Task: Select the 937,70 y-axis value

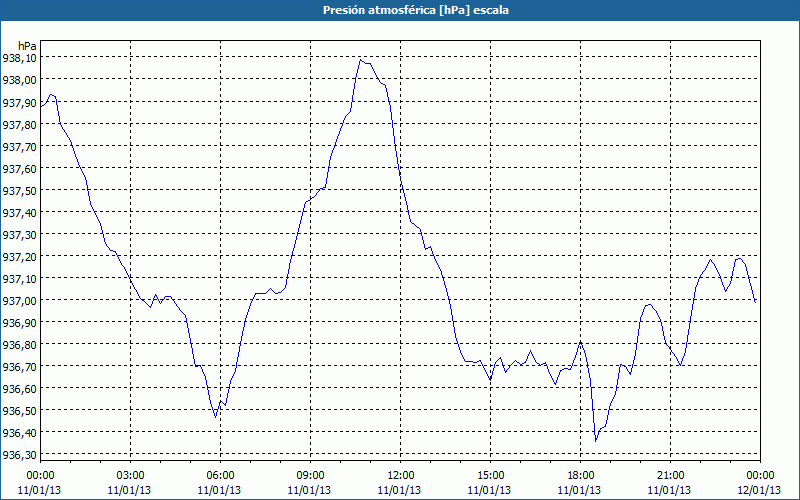Action: pos(19,146)
